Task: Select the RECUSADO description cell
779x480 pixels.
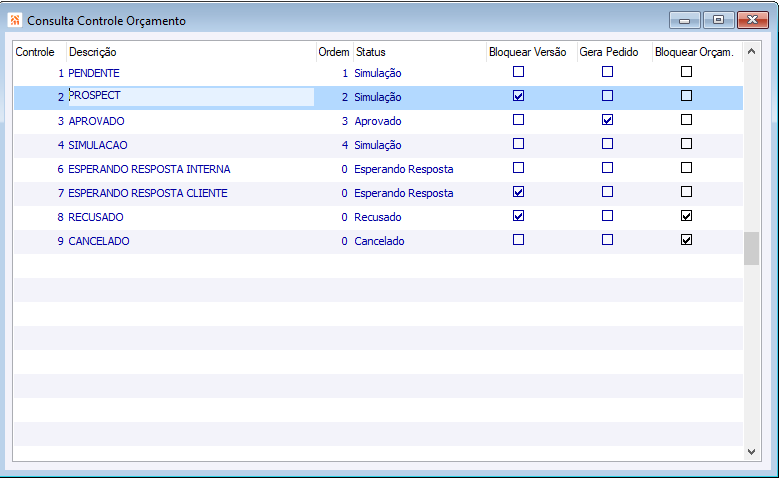Action: tap(191, 217)
